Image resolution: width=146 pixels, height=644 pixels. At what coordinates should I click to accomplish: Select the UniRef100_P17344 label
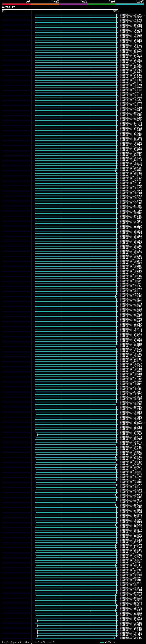pos(131,191)
